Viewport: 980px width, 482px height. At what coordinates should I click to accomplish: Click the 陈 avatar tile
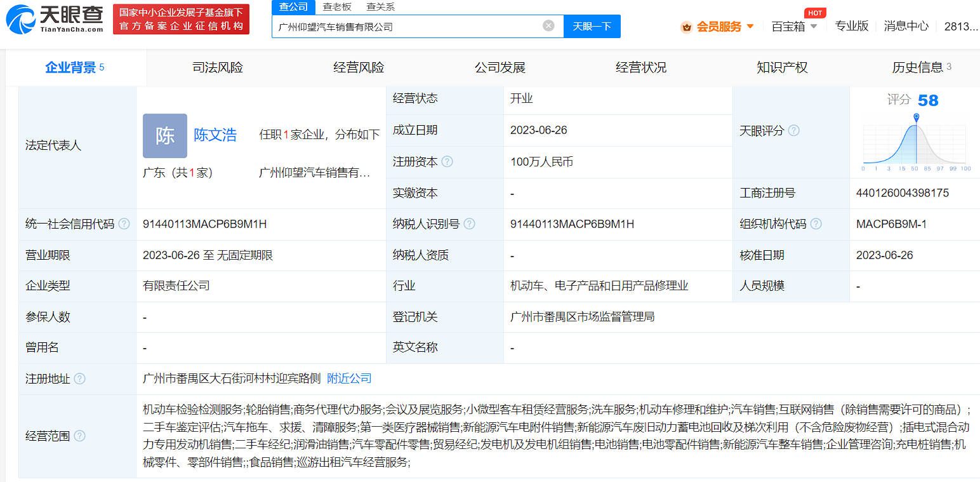(165, 136)
